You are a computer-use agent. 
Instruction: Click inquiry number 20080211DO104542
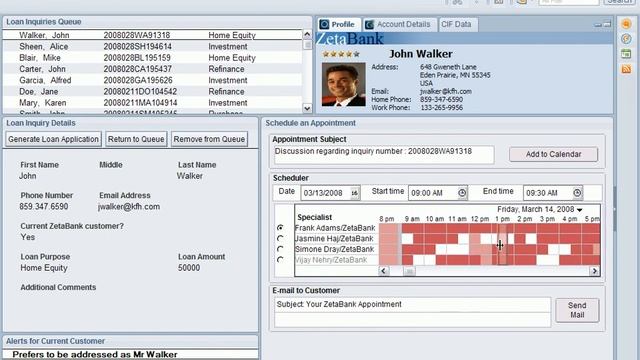click(x=140, y=91)
